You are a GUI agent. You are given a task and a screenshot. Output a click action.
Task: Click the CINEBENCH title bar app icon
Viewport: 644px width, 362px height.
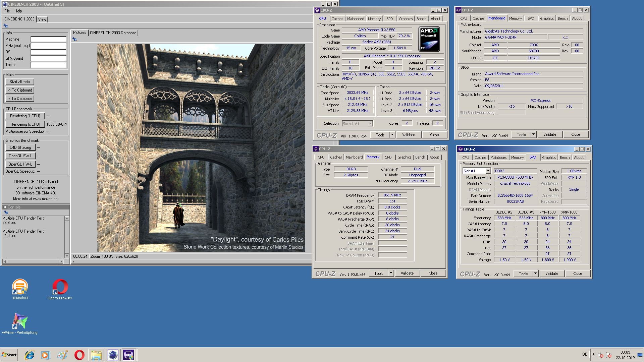tap(5, 4)
